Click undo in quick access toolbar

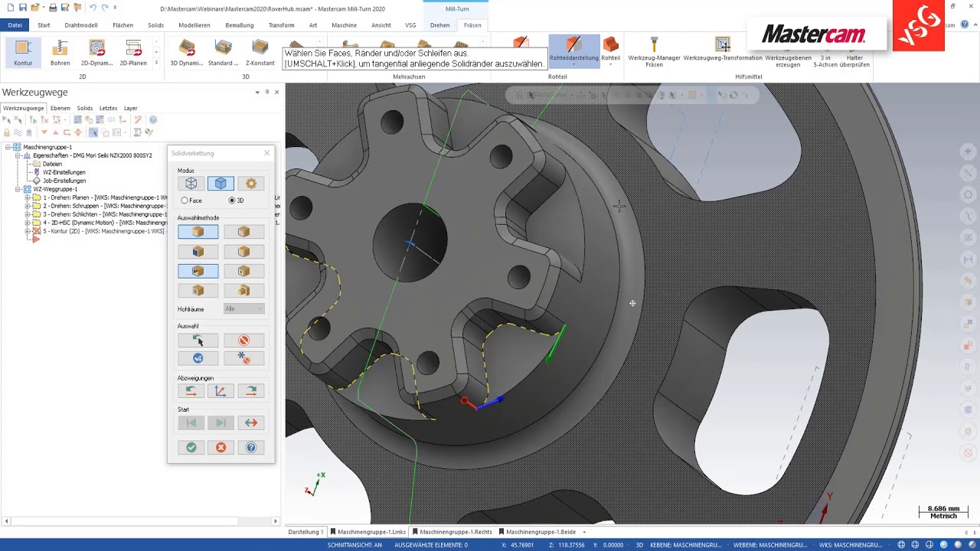coord(93,7)
